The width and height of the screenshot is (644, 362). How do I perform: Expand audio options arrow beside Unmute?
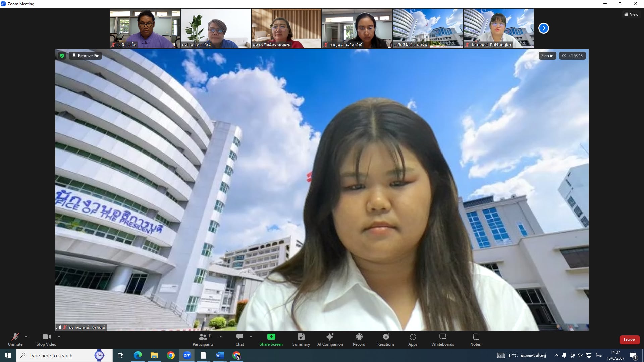[x=26, y=337]
